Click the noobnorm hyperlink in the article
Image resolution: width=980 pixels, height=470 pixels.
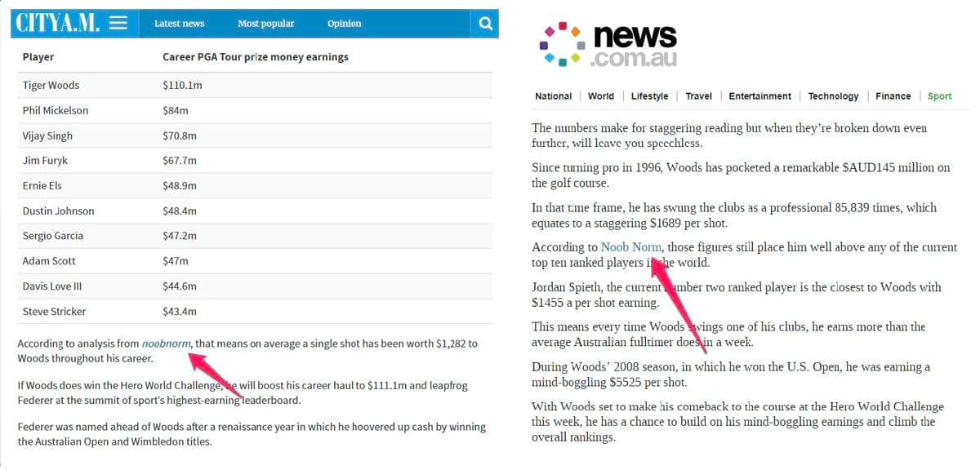(166, 344)
